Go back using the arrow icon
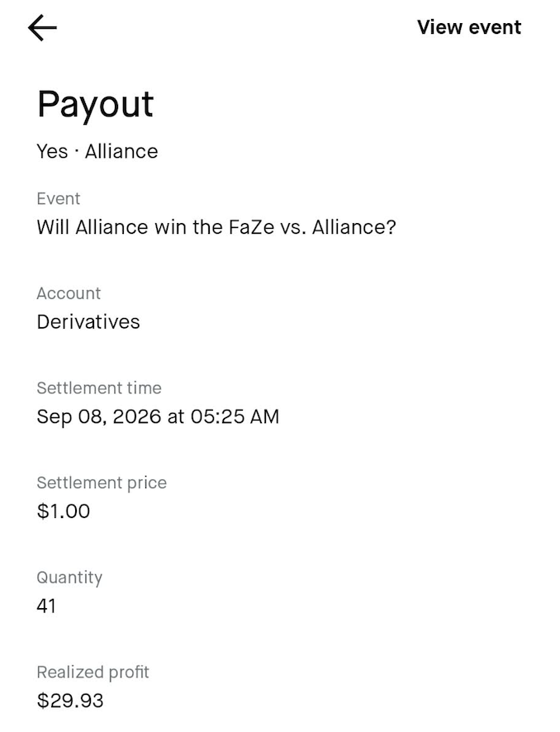 [x=42, y=27]
